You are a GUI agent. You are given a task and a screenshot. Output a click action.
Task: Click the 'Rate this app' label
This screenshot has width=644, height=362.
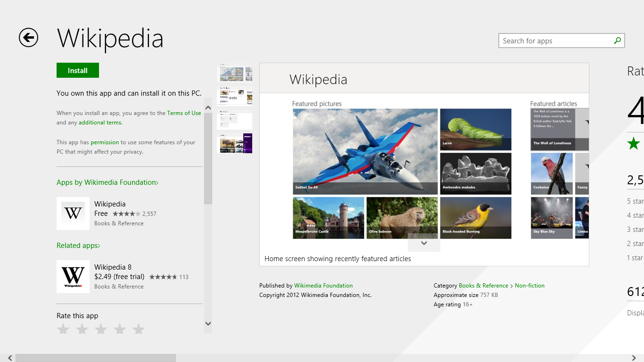(x=77, y=316)
